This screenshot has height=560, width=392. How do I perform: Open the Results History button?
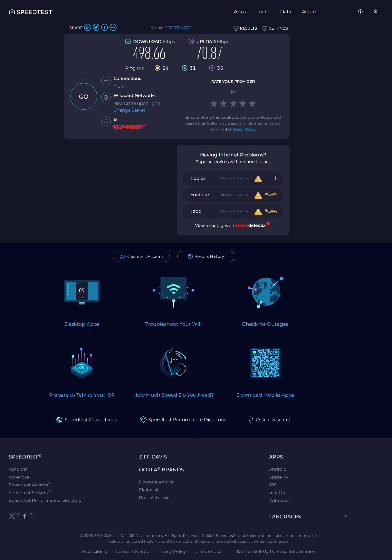pos(206,256)
